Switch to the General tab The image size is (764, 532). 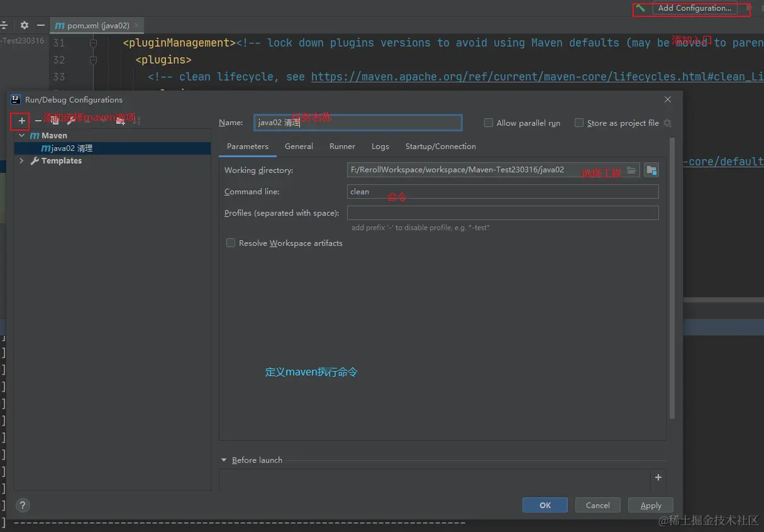pos(299,147)
